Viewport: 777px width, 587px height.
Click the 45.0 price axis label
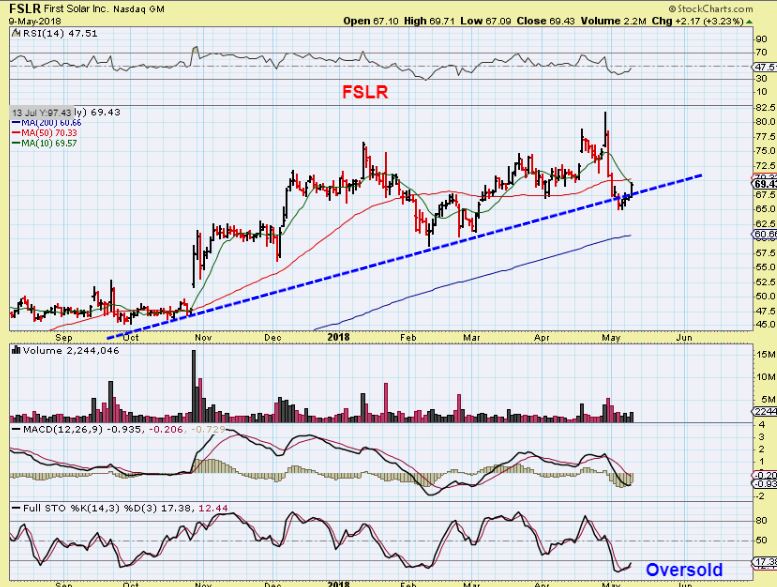coord(766,324)
